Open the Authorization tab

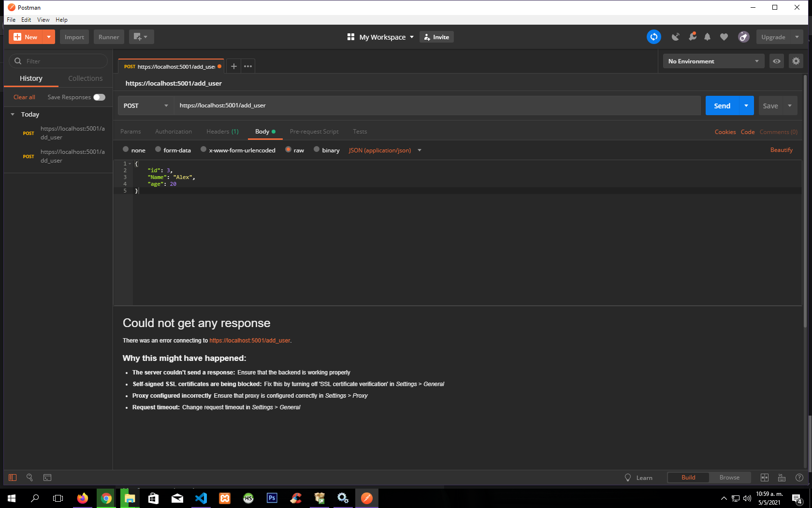pos(174,132)
